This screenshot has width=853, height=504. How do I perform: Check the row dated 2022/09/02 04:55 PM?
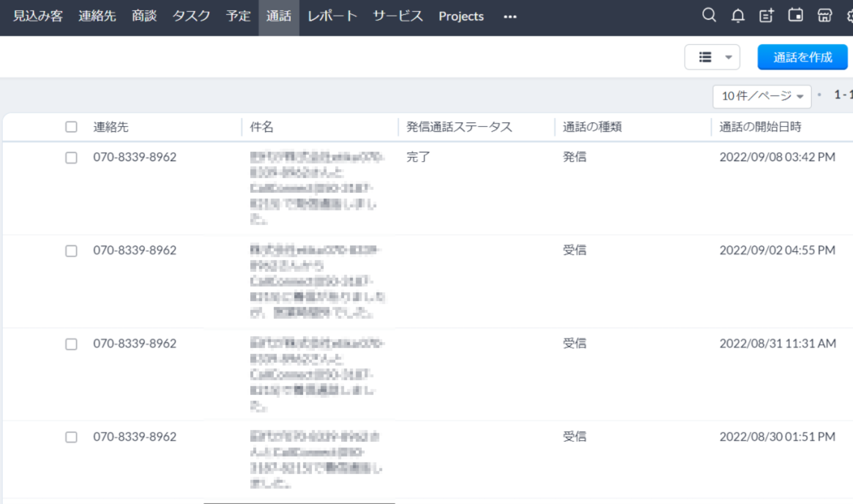click(x=71, y=251)
